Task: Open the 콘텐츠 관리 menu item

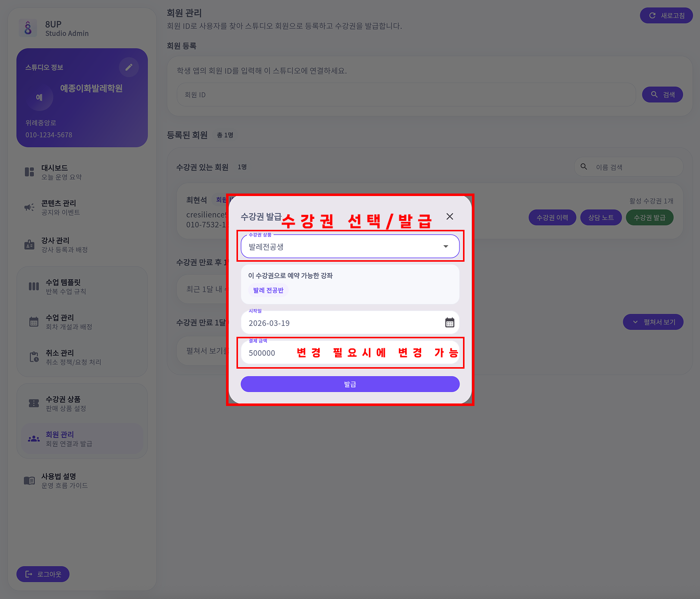Action: [x=82, y=207]
